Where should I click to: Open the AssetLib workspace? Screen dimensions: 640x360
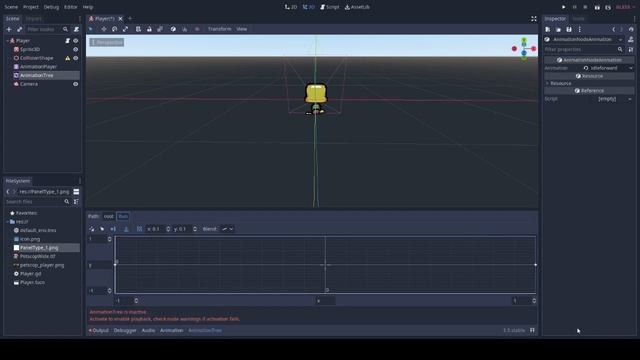point(357,7)
